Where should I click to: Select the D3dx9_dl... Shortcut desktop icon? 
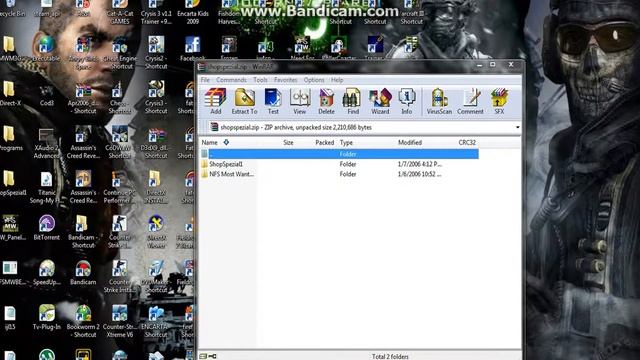point(156,143)
